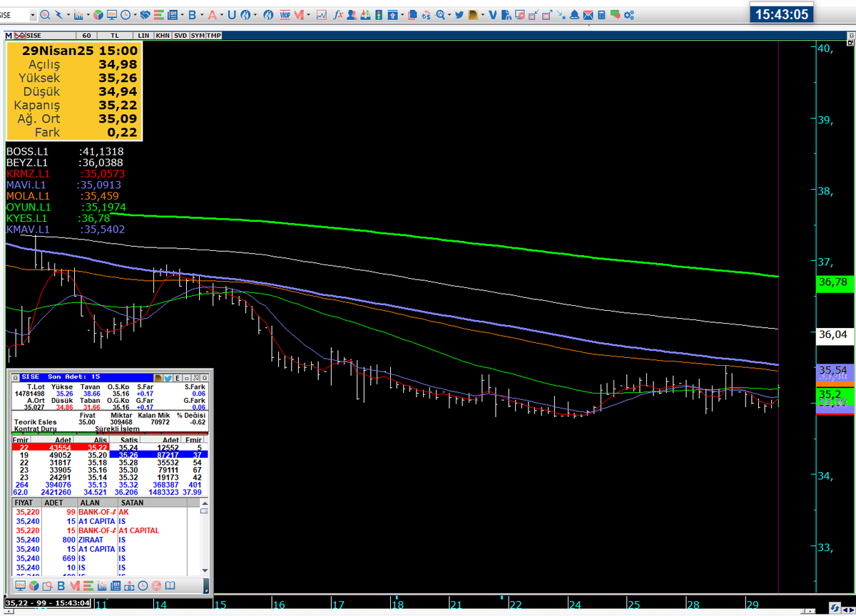The width and height of the screenshot is (856, 616).
Task: Click the clock icon in SISE window toolbar
Action: (143, 585)
